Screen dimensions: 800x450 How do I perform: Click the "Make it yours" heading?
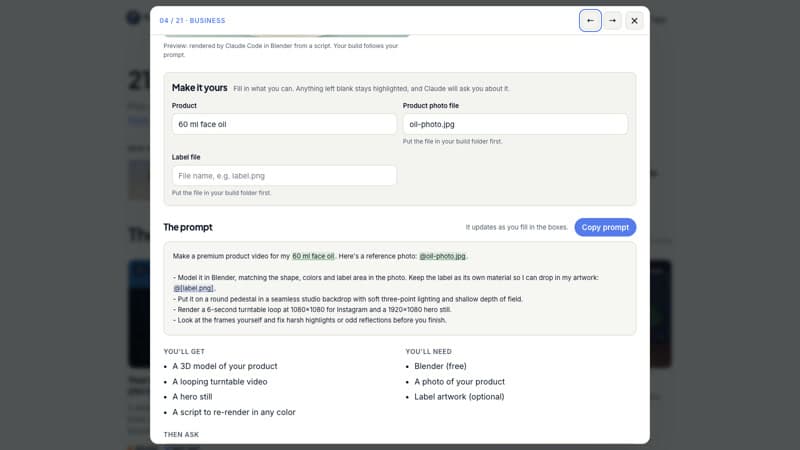click(x=199, y=88)
